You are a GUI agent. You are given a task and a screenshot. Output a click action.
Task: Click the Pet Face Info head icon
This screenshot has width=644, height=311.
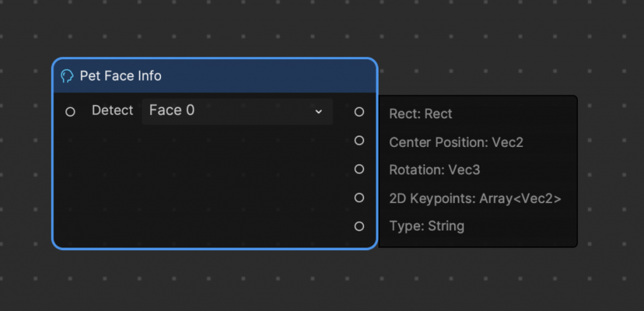[67, 76]
